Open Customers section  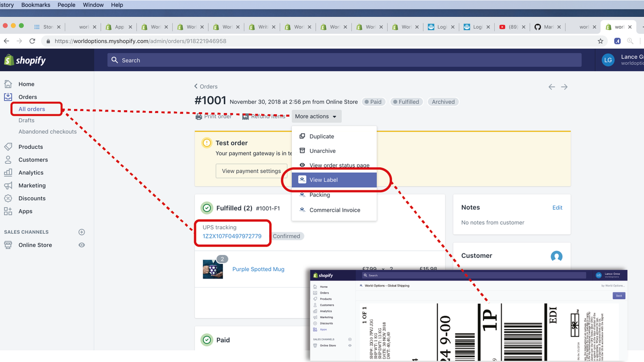pyautogui.click(x=33, y=160)
